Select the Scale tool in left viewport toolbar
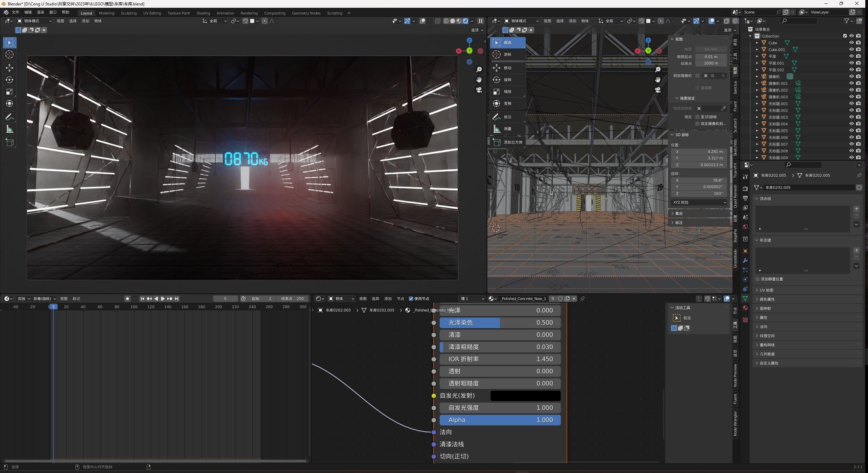Screen dimensions: 868x473 pyautogui.click(x=9, y=92)
